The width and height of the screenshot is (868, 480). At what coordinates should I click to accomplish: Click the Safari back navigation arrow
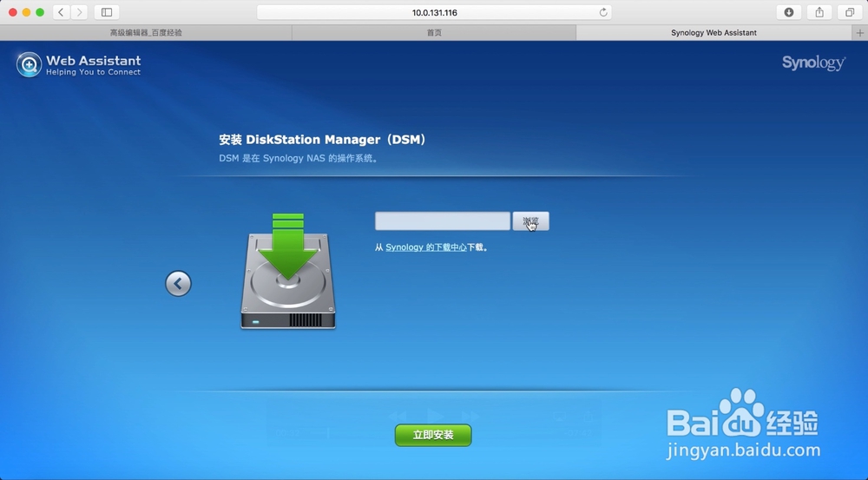61,12
